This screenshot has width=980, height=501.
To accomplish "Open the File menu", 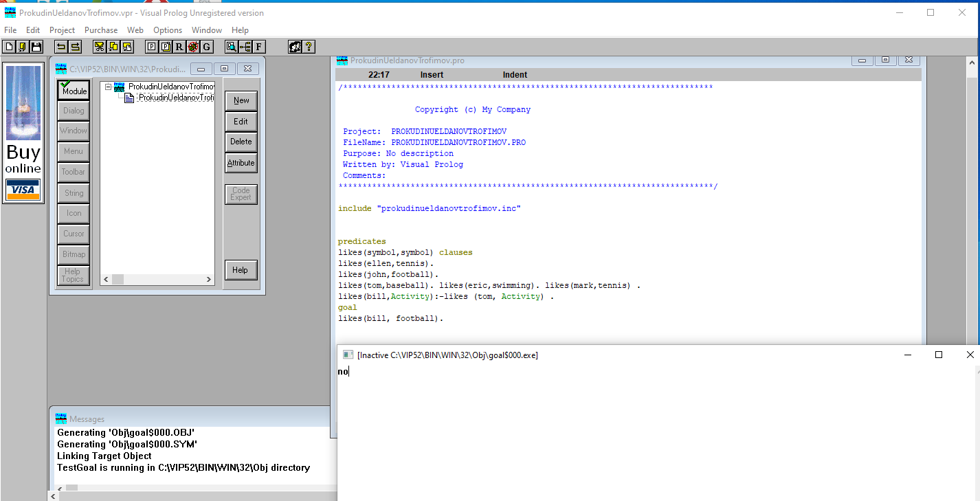I will [x=10, y=30].
